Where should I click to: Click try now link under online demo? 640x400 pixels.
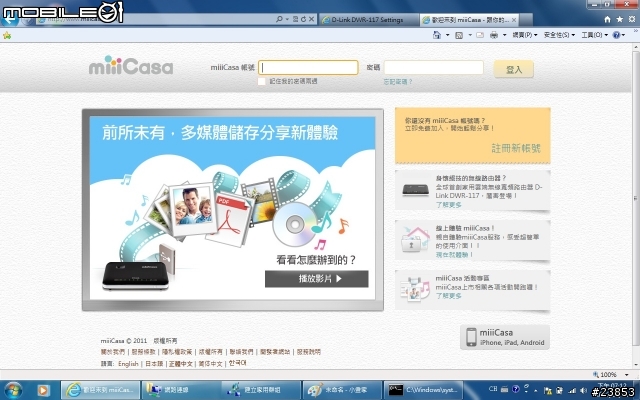click(454, 255)
